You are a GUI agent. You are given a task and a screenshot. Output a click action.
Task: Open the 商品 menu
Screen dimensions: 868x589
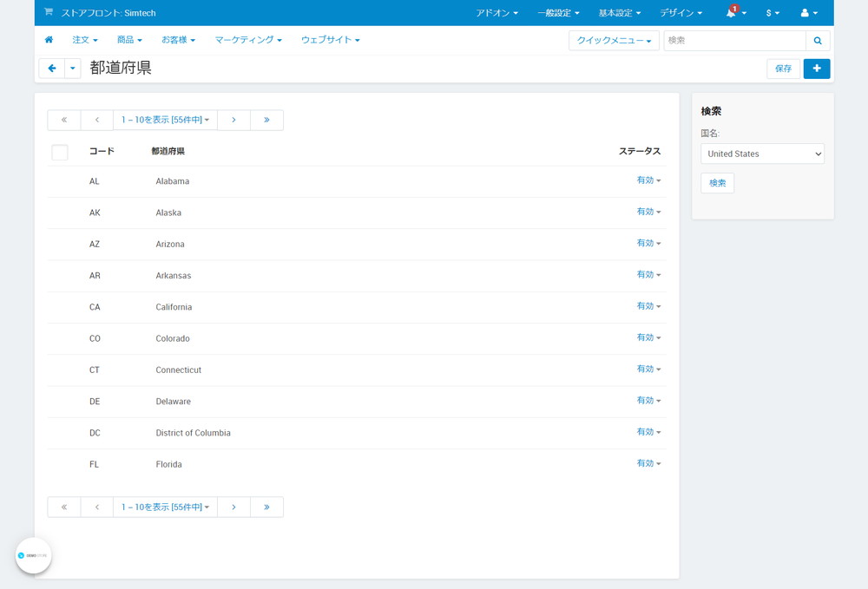pos(129,40)
